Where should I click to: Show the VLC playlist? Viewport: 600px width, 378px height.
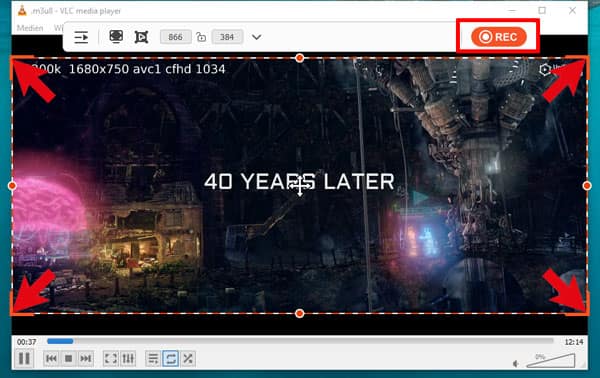(153, 359)
